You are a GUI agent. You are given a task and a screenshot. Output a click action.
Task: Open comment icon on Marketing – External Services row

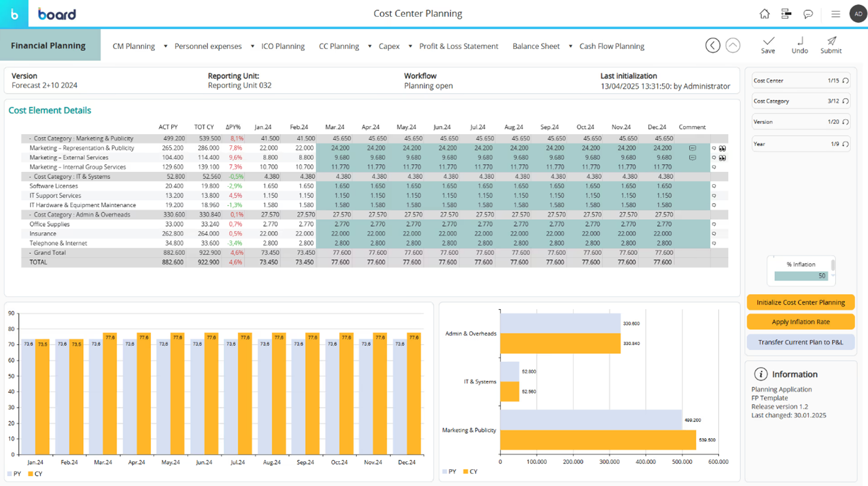[692, 158]
